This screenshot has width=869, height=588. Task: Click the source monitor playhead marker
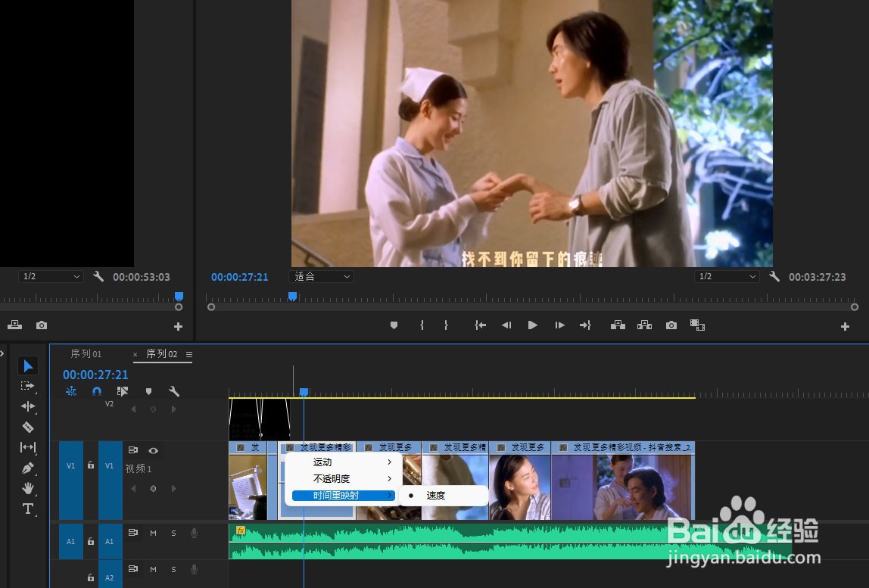(179, 297)
